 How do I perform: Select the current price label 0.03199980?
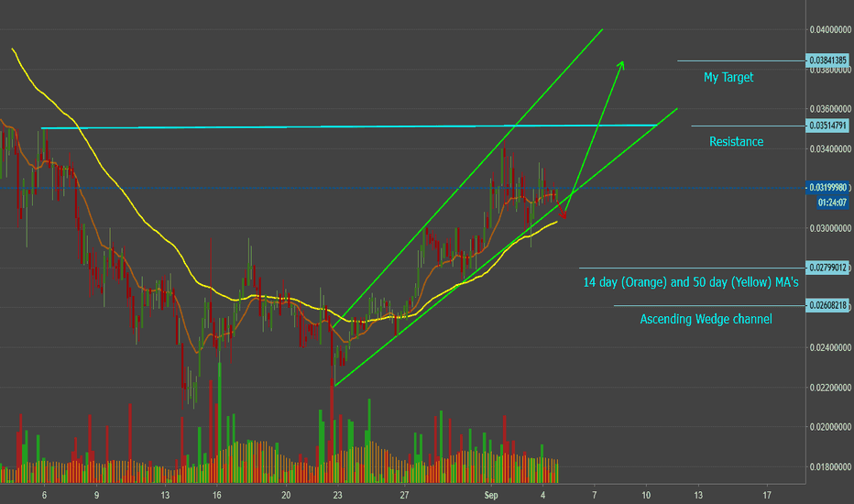(827, 188)
